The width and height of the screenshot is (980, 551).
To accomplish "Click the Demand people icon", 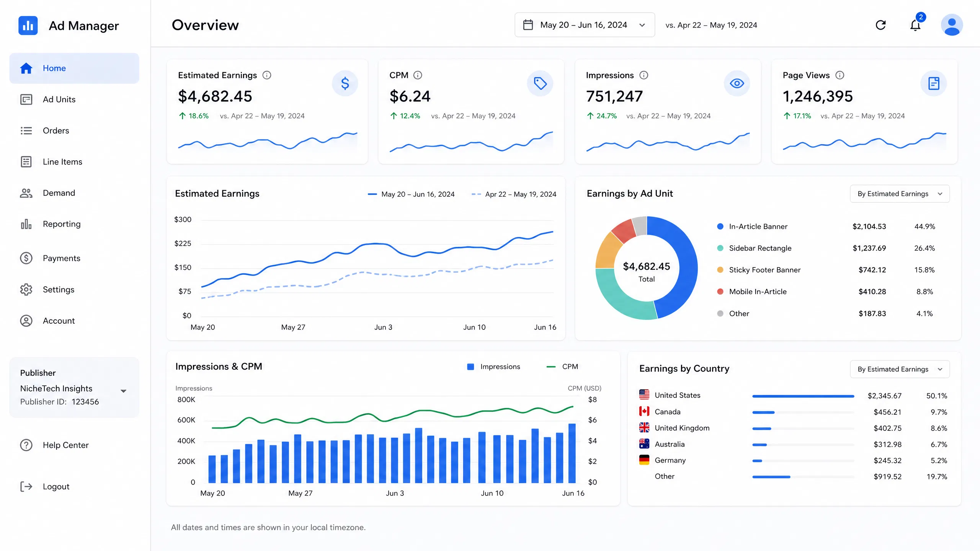I will coord(26,193).
